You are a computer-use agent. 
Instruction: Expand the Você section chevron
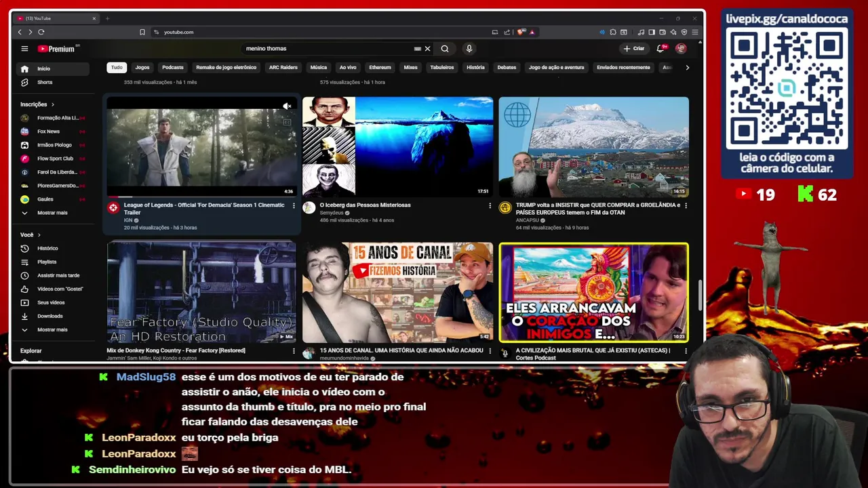tap(39, 235)
